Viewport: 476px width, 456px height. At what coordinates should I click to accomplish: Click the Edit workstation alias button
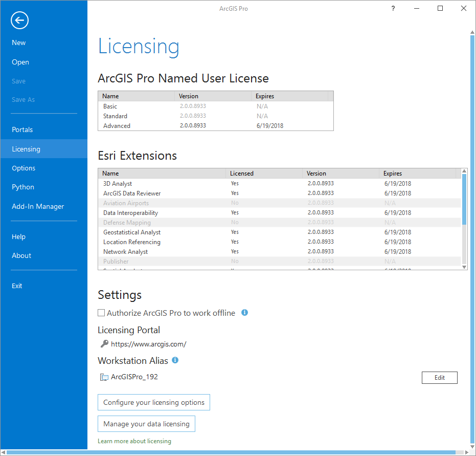click(440, 378)
